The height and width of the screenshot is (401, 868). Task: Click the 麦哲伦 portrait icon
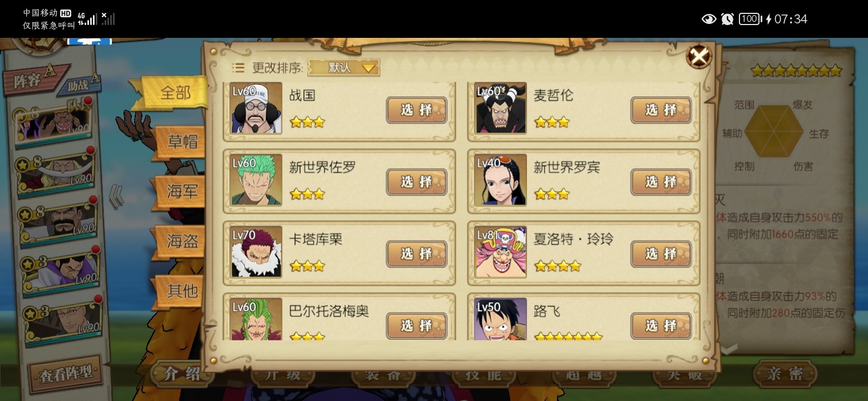click(501, 108)
